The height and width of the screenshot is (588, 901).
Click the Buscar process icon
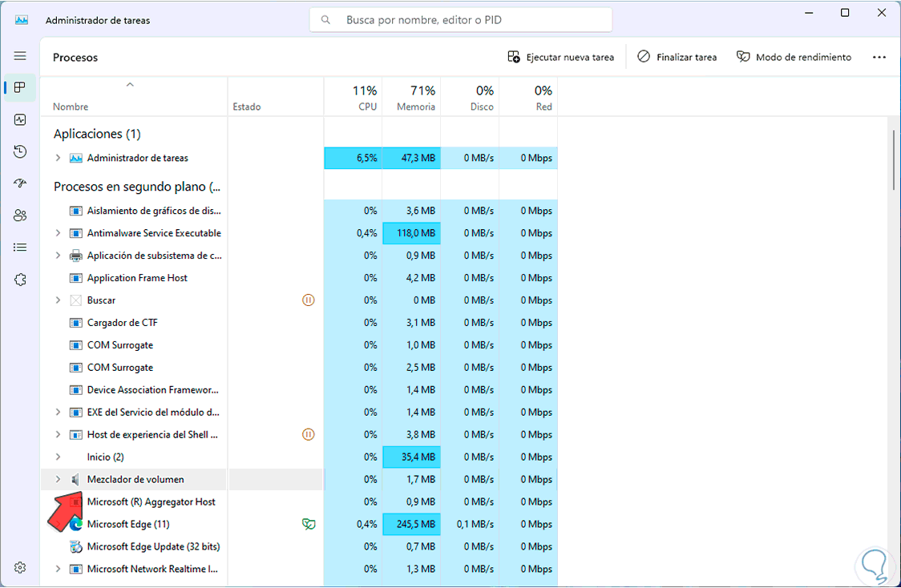pyautogui.click(x=76, y=300)
